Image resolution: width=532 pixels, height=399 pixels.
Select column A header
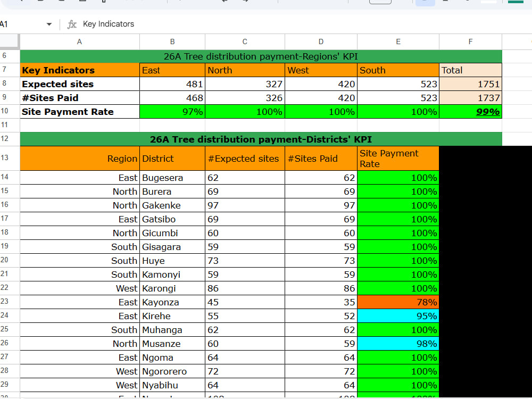(x=79, y=41)
